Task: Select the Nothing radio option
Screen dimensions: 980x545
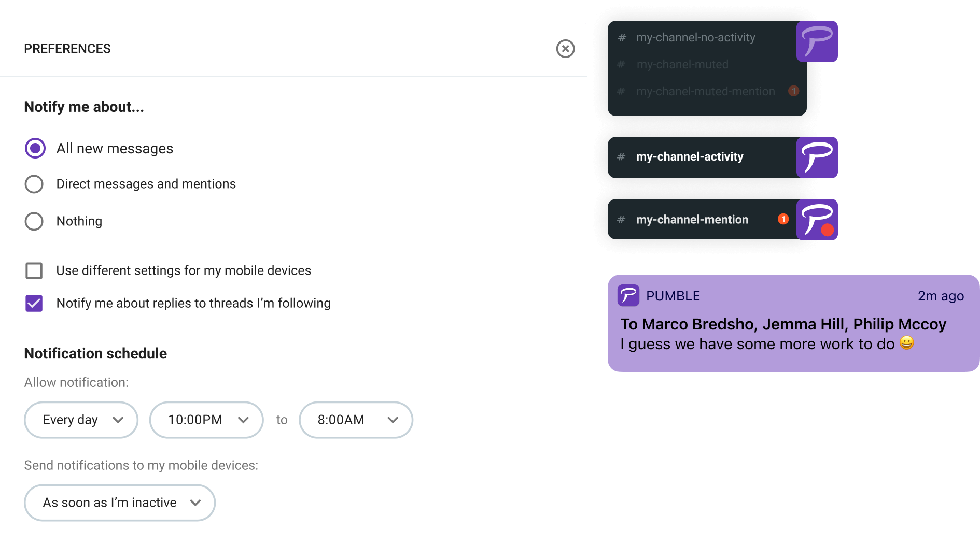Action: 34,221
